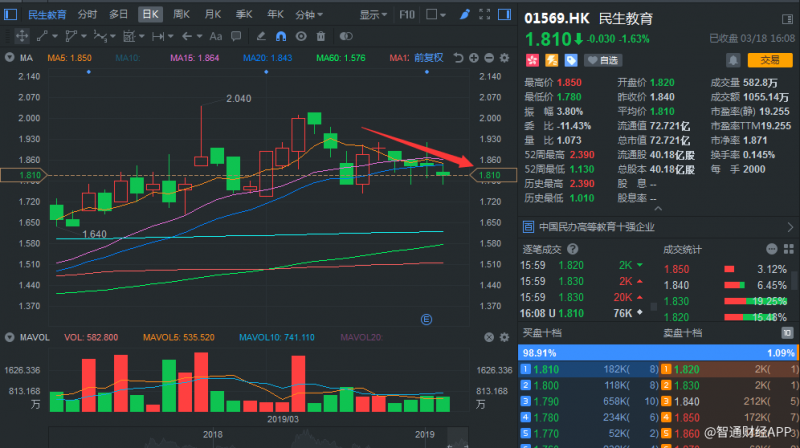Switch to 多日 chart tab
The image size is (800, 448).
[x=118, y=14]
